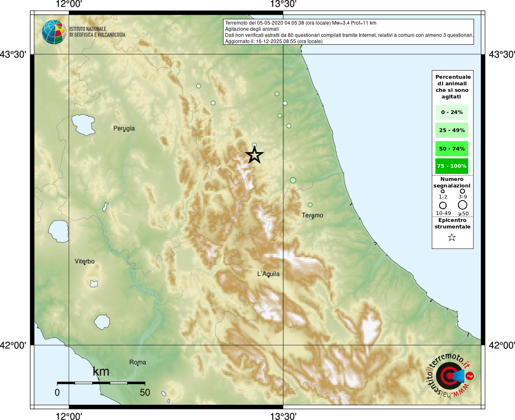Click the large lake west of Perugia
This screenshot has height=420, width=515.
tap(84, 125)
